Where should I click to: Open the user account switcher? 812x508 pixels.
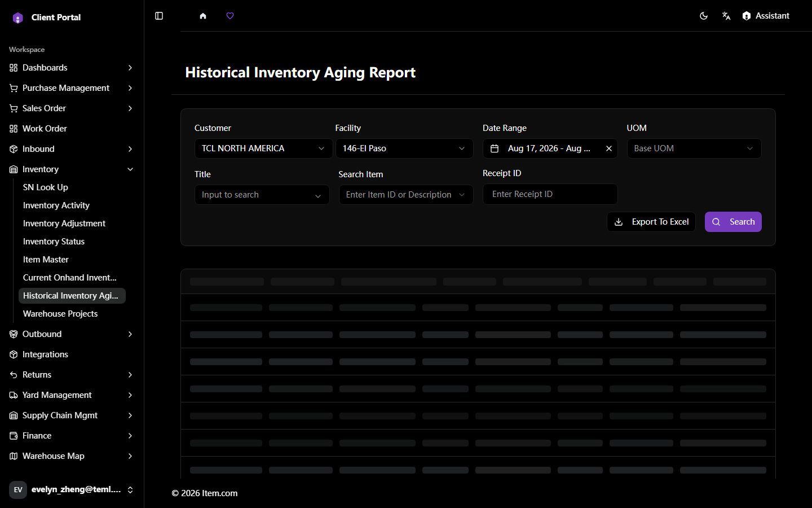point(72,490)
